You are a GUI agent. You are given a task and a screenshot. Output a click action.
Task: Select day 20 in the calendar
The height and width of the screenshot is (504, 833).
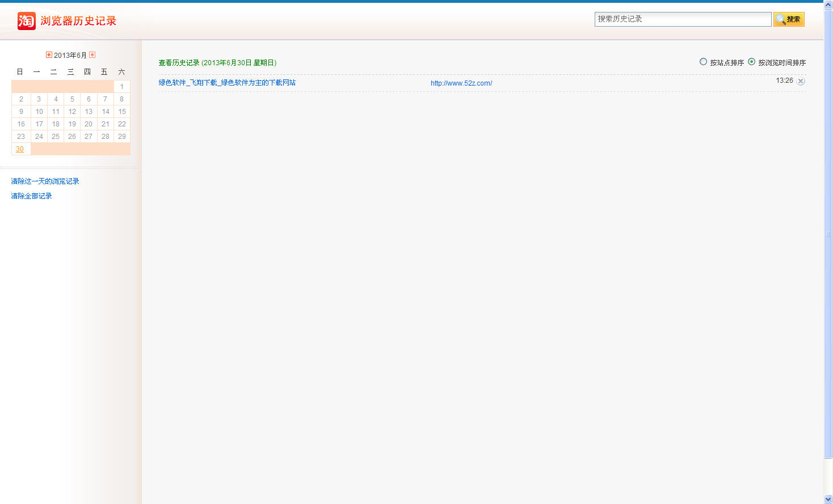coord(89,124)
